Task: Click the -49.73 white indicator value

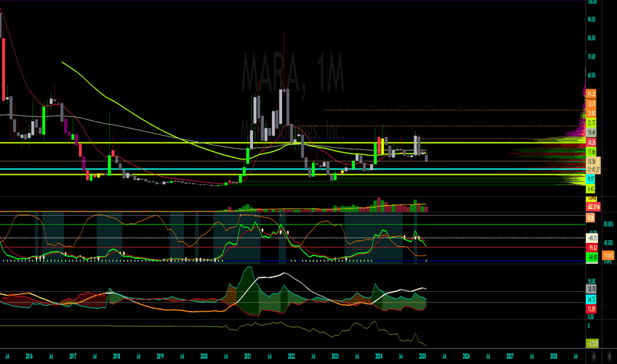Action: tap(593, 238)
